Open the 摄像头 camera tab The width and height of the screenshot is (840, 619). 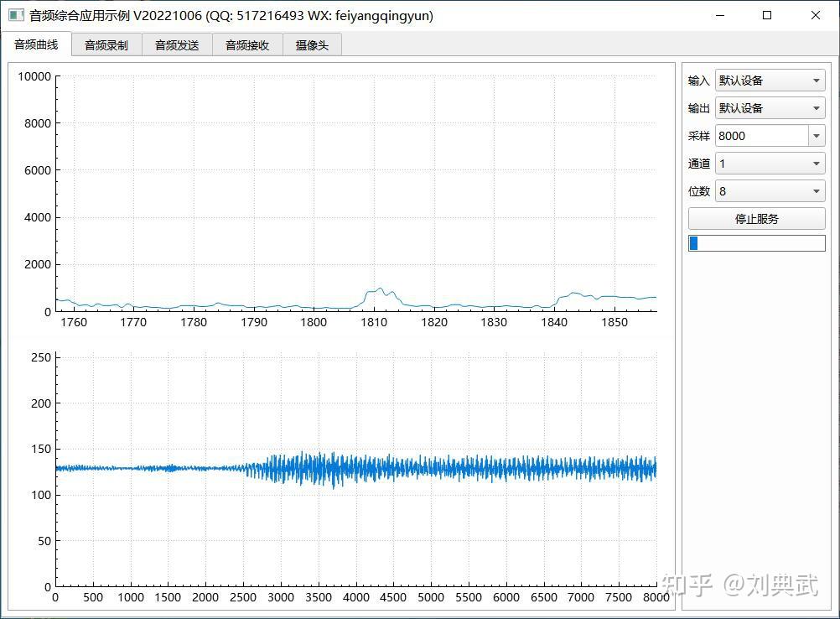point(311,44)
